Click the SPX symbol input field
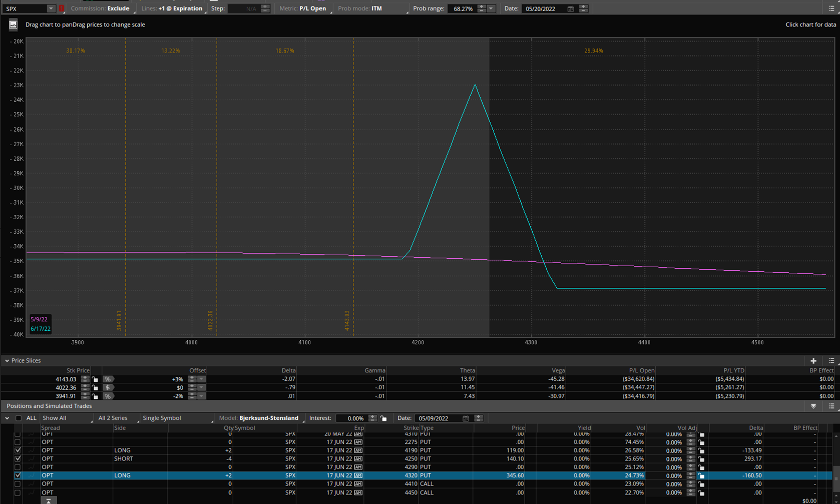This screenshot has height=504, width=840. click(25, 9)
